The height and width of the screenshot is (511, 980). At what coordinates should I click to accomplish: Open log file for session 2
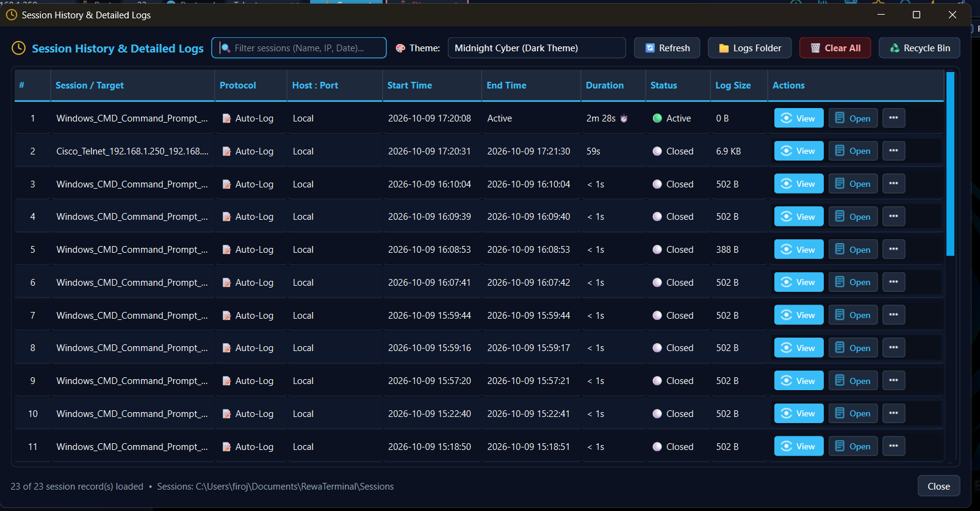pyautogui.click(x=853, y=151)
